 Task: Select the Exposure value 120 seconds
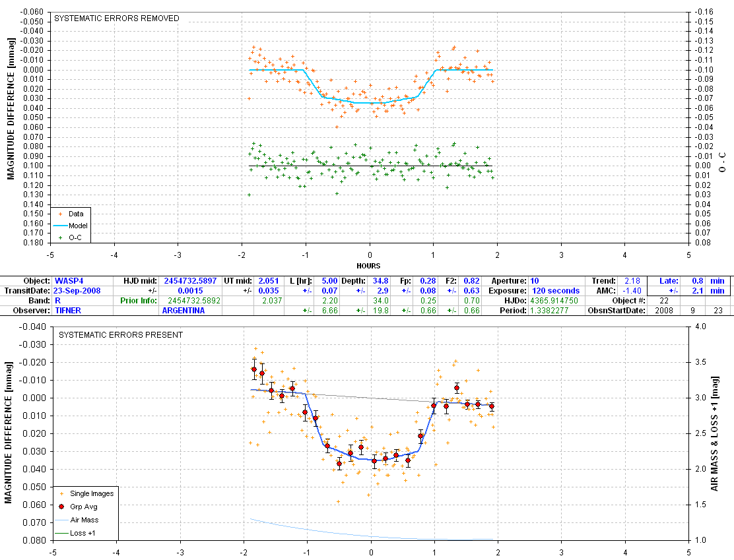pos(556,291)
